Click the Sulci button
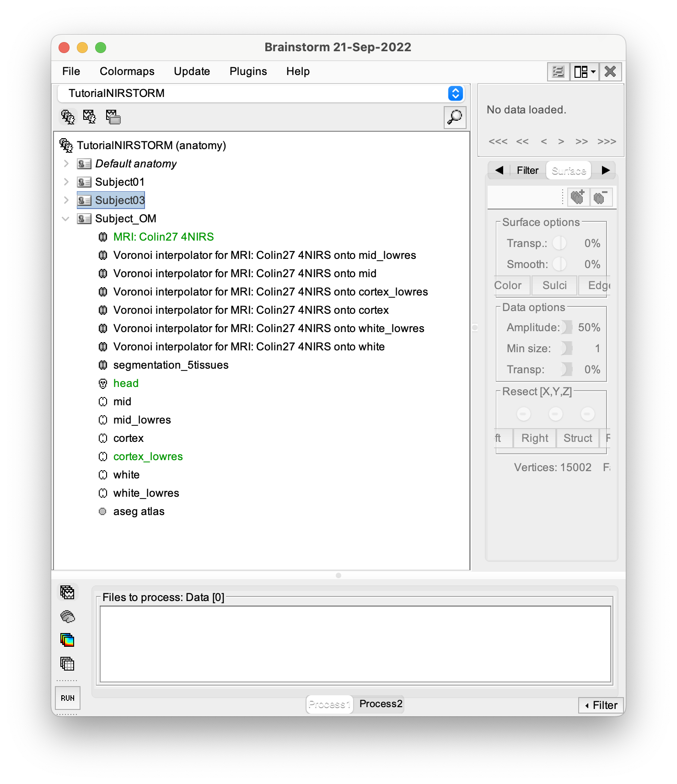677x784 pixels. tap(554, 285)
